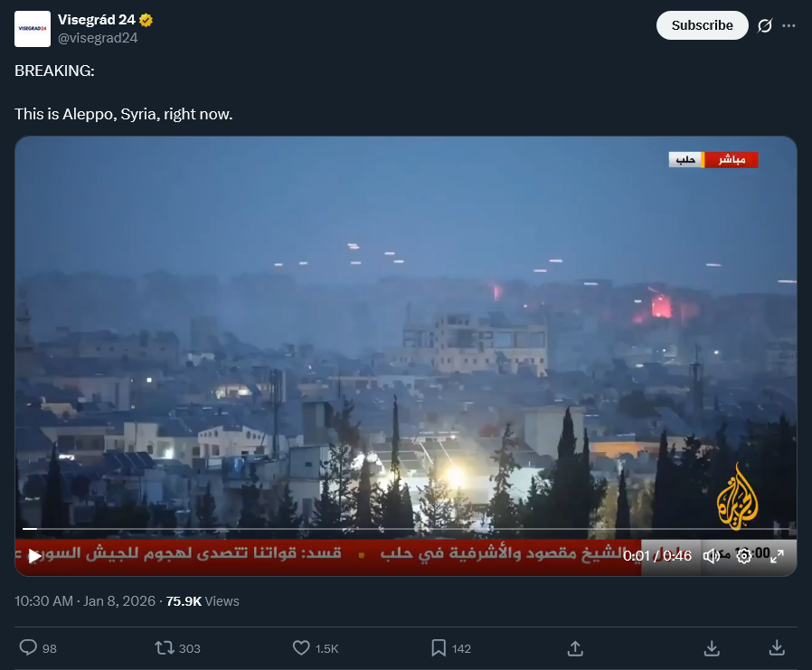This screenshot has width=812, height=670.
Task: View the 75.9K Views analytics
Action: [203, 601]
